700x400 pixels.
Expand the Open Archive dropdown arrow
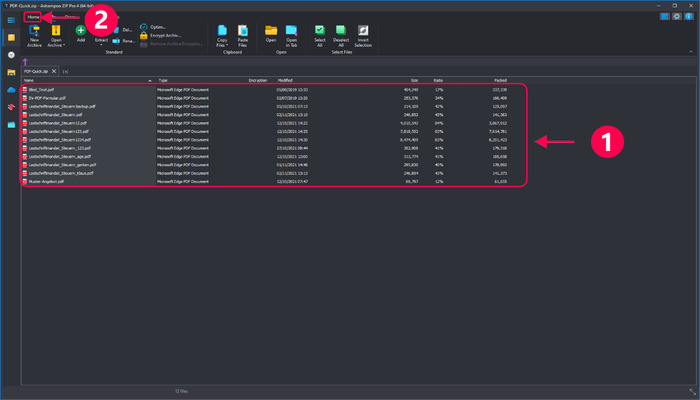[64, 45]
